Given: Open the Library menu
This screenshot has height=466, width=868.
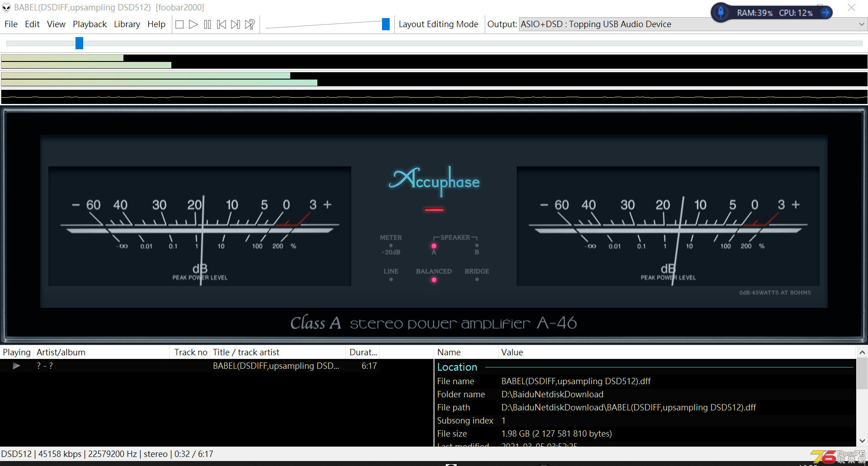Looking at the screenshot, I should coord(127,24).
